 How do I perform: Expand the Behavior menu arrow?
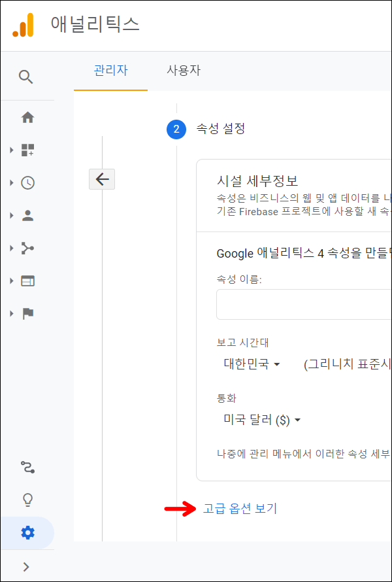point(12,281)
